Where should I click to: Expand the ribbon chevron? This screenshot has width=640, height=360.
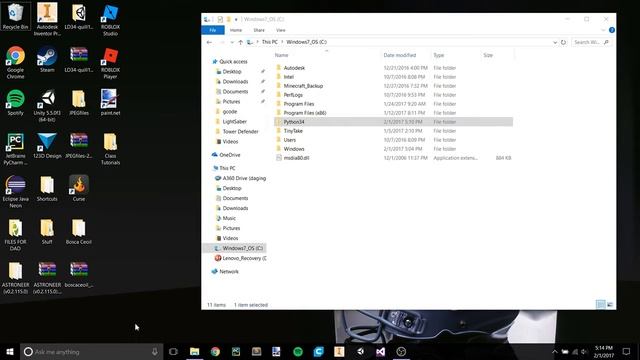coord(603,30)
